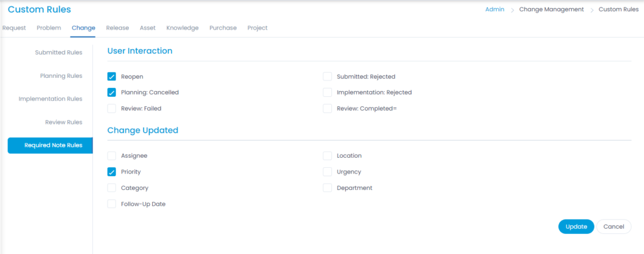Open Submitted Rules in the sidebar
644x254 pixels.
[x=58, y=52]
